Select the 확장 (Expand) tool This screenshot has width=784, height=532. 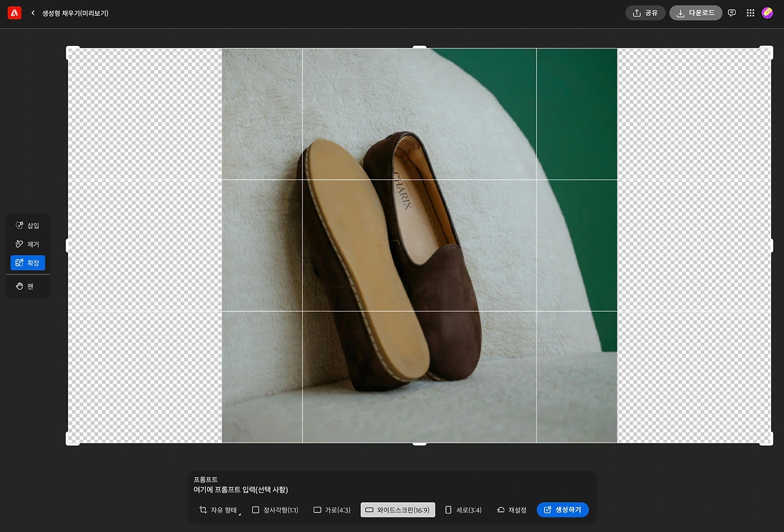[x=28, y=263]
